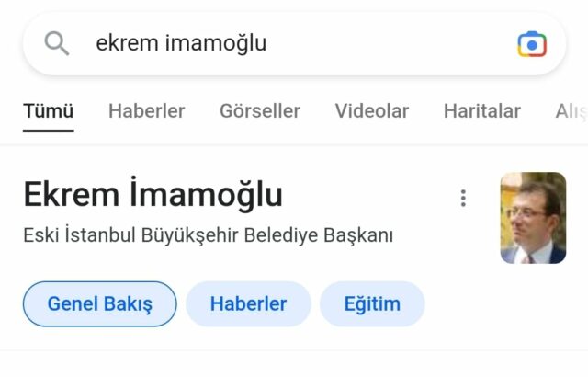Switch to the Görseller tab

(260, 111)
